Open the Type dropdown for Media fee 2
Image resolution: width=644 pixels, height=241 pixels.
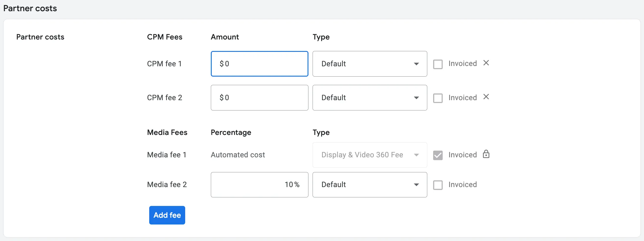click(370, 185)
